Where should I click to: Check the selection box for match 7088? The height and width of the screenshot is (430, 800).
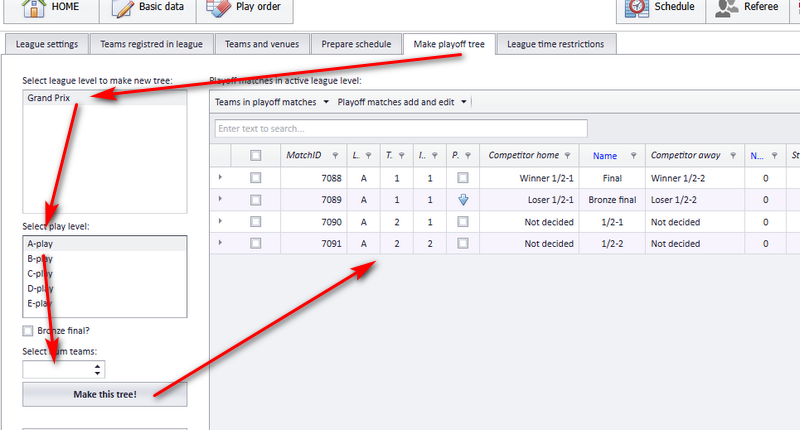[256, 178]
